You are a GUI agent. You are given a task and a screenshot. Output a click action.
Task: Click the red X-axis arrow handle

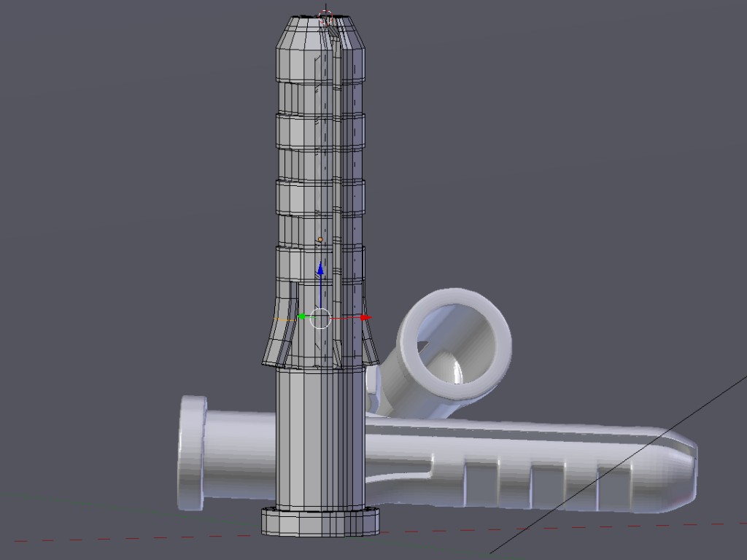pyautogui.click(x=365, y=317)
